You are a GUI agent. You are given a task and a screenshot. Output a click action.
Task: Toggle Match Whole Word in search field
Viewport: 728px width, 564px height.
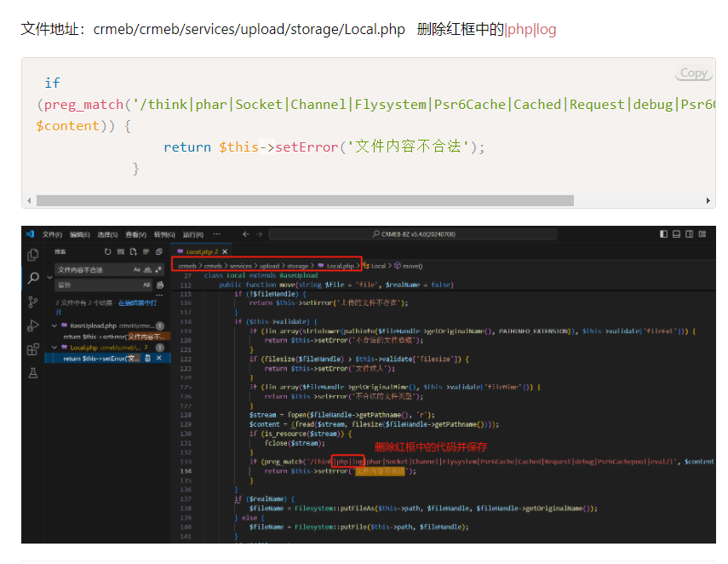147,269
